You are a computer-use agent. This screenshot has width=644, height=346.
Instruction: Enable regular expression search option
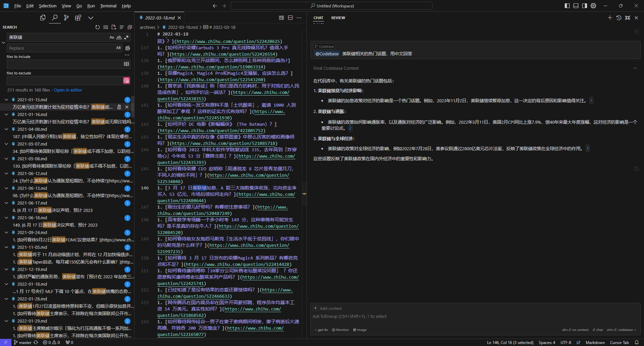click(126, 37)
